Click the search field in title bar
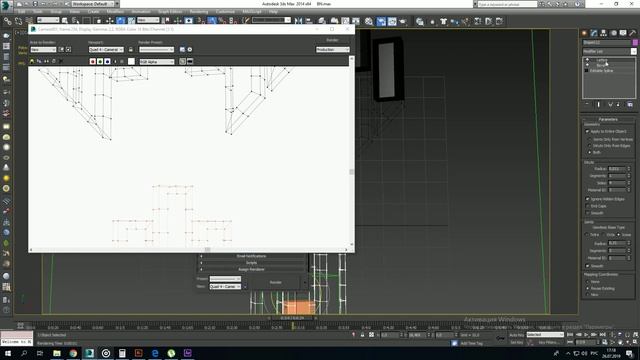640x360 pixels. pos(507,4)
